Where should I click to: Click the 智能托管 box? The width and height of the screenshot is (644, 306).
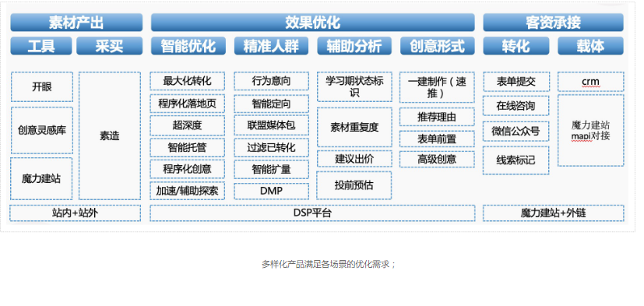point(188,147)
